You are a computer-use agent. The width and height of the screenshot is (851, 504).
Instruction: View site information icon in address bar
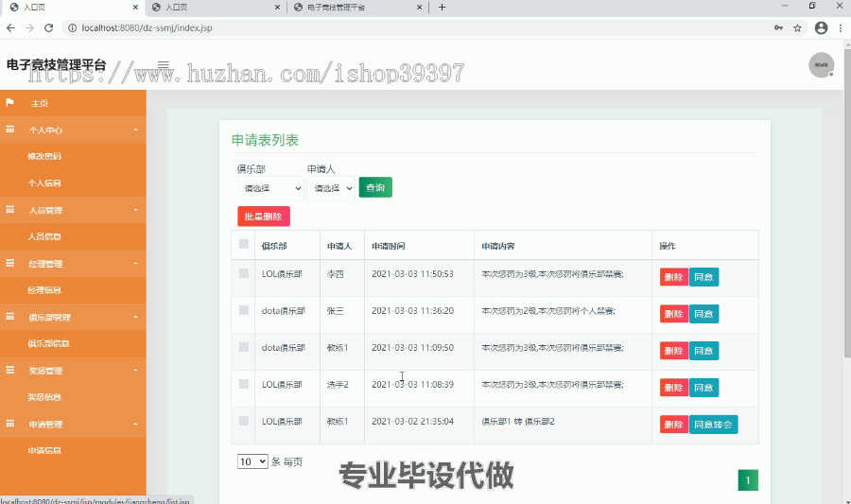[x=72, y=27]
